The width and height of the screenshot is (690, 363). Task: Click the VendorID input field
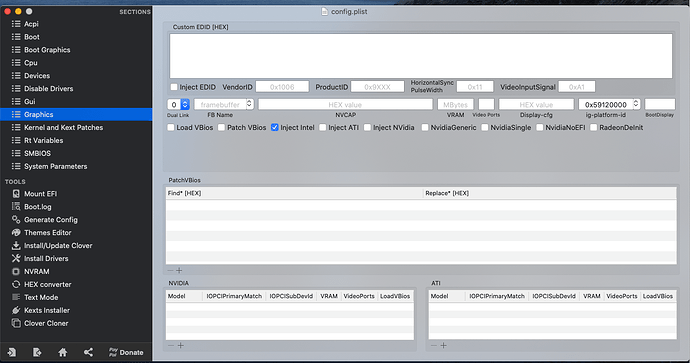pyautogui.click(x=282, y=87)
